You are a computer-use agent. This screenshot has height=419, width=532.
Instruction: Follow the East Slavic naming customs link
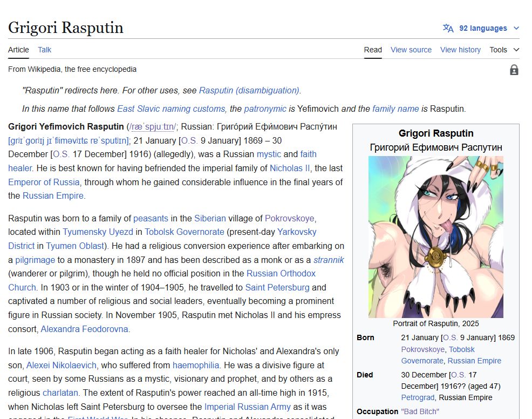click(171, 109)
